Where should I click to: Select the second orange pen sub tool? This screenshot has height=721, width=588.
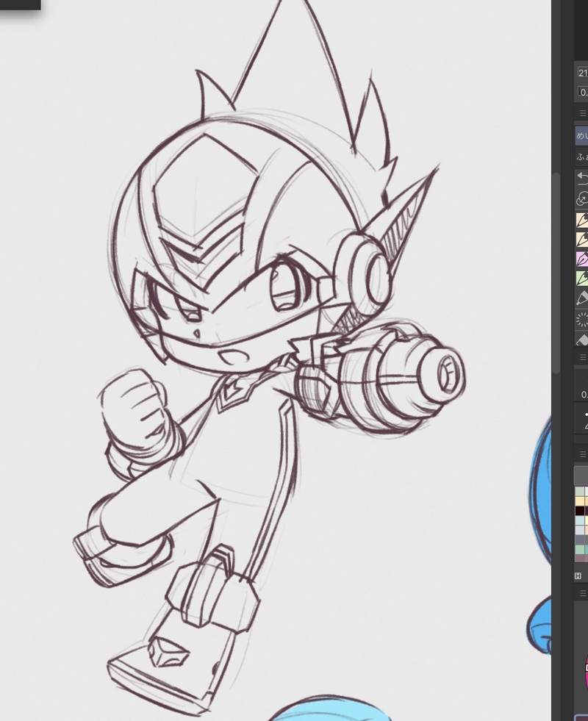coord(582,240)
